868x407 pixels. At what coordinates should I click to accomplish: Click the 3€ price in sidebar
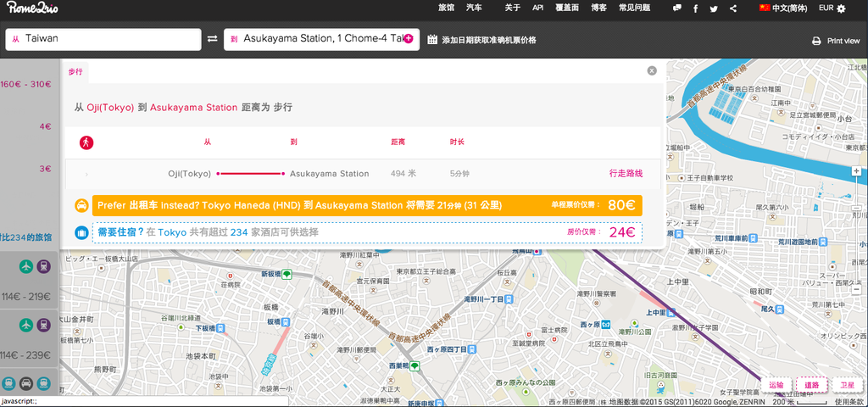(46, 169)
